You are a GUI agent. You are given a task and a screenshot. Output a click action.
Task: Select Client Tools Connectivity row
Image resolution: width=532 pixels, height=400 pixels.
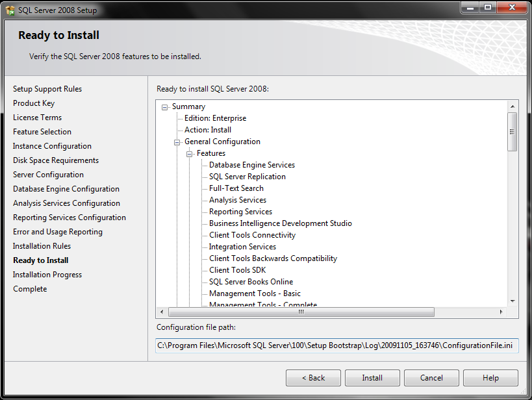(253, 235)
